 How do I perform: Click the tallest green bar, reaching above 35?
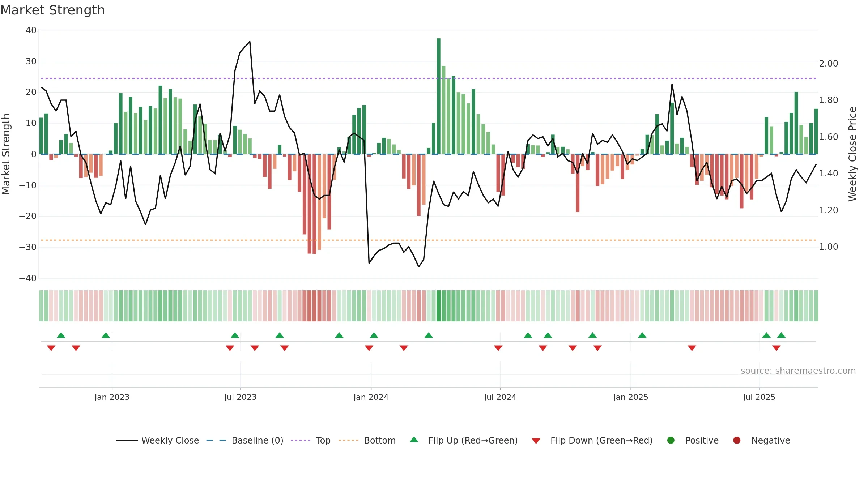coord(438,96)
